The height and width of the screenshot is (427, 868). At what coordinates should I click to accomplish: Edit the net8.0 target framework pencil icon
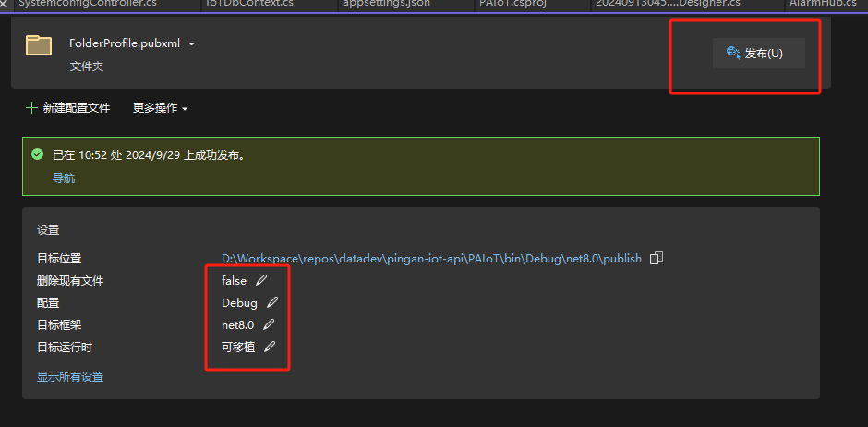[x=269, y=324]
